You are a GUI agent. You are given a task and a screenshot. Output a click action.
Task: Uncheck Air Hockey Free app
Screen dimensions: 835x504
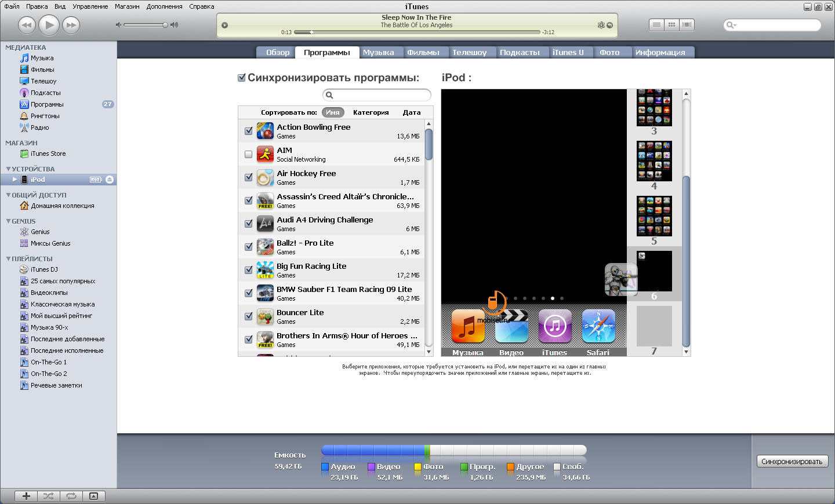248,177
